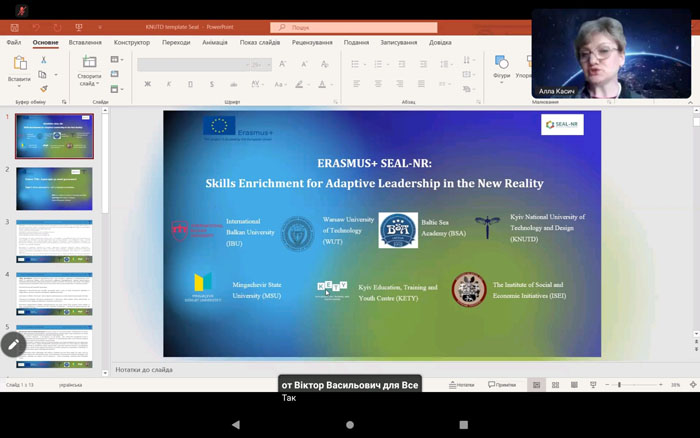Open the font name dropdown

[193, 64]
